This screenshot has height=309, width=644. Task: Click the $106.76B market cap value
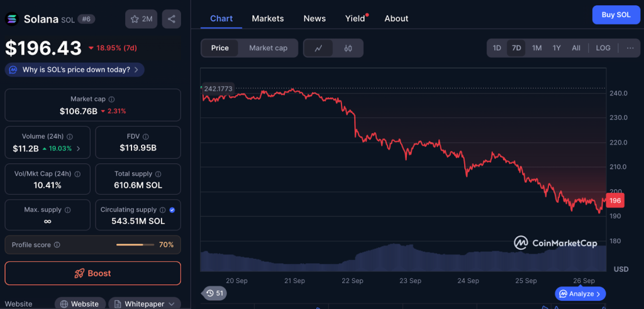point(79,111)
